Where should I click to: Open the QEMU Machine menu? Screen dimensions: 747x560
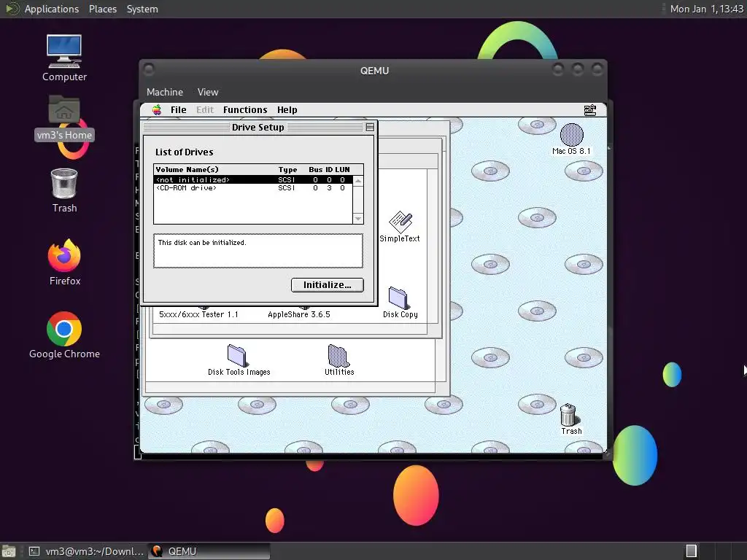pyautogui.click(x=165, y=92)
